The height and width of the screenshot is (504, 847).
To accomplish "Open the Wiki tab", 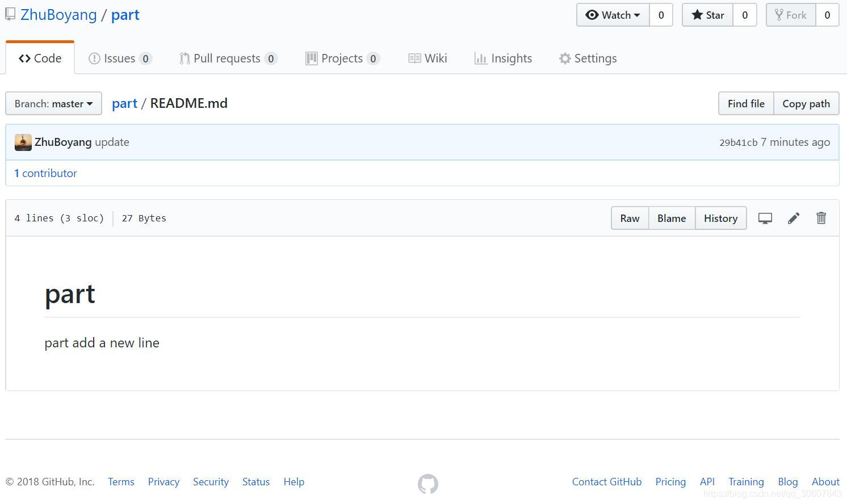I will [427, 58].
